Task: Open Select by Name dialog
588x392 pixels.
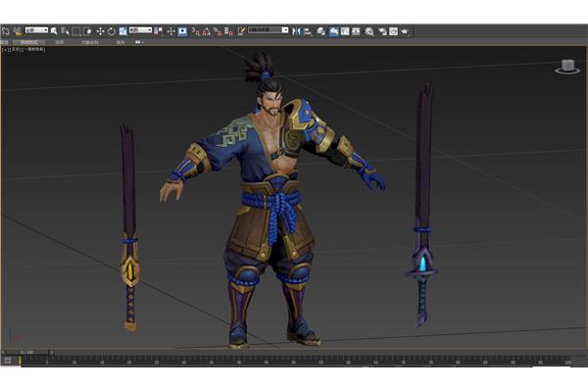Action: pos(65,30)
